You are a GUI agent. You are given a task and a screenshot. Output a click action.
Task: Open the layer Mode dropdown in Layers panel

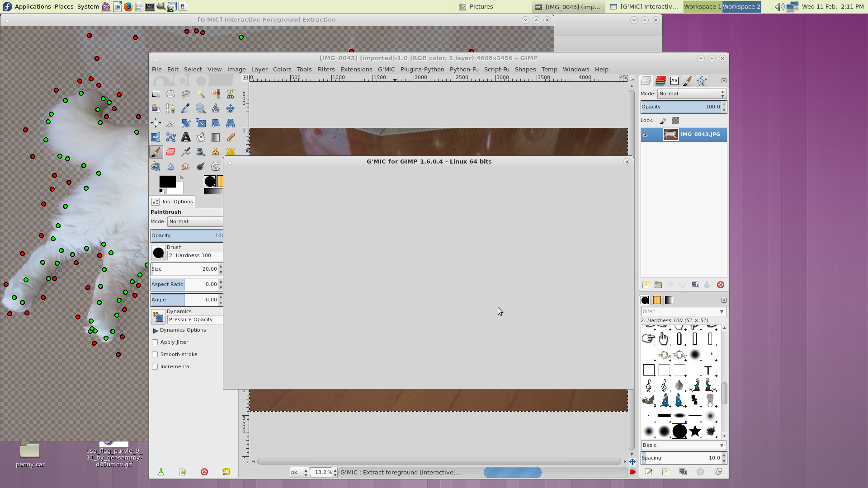691,94
